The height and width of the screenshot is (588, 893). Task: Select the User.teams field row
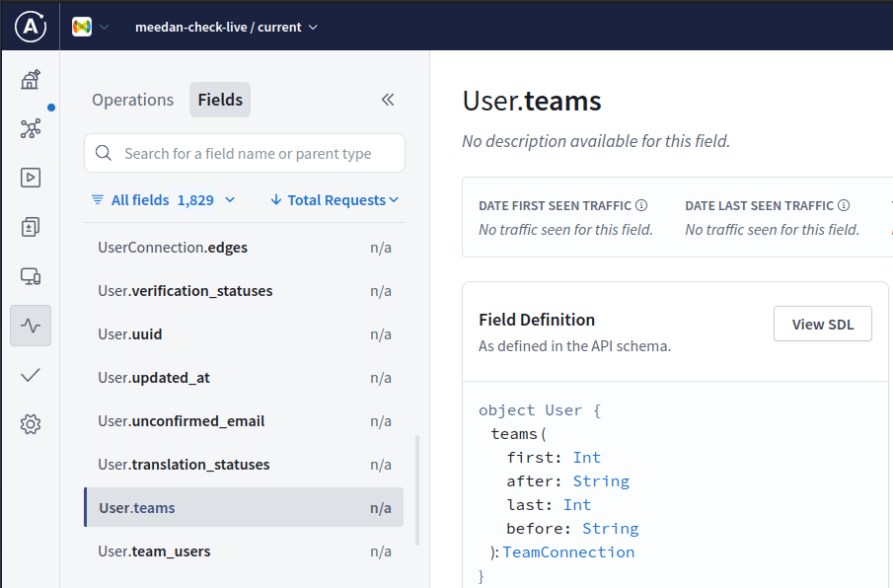245,508
